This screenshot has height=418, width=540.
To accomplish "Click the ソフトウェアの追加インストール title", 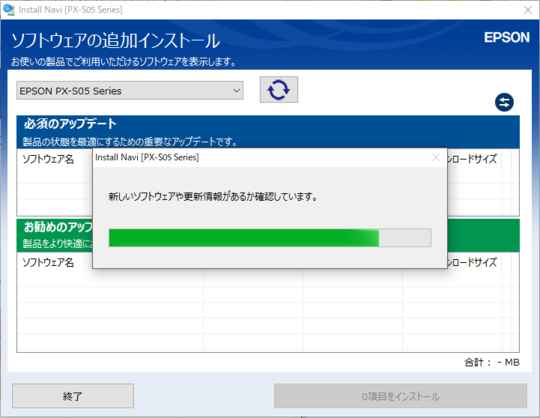I will click(116, 41).
